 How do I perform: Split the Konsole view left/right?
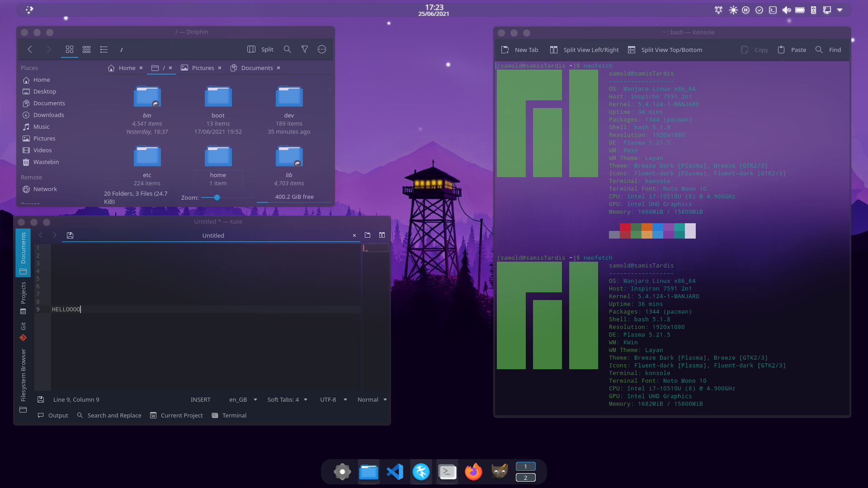pyautogui.click(x=584, y=50)
